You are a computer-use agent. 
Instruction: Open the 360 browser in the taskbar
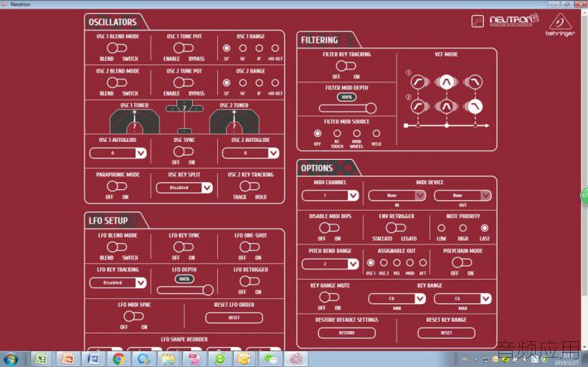[x=219, y=359]
